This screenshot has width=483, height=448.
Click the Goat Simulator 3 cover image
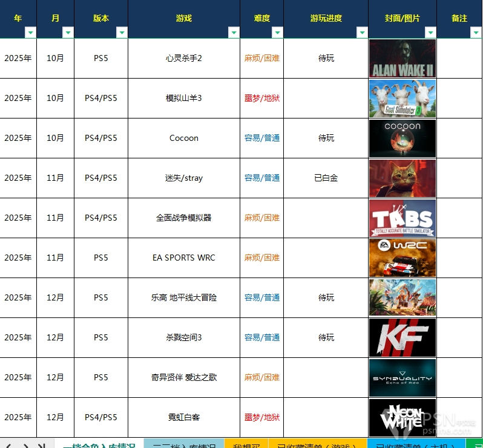click(402, 99)
